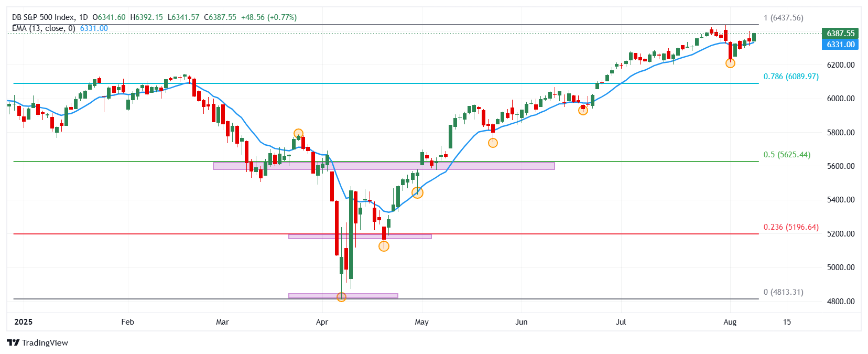Click the blue 6331.00 EMA price tag on the axis
The image size is (868, 354).
(x=840, y=45)
